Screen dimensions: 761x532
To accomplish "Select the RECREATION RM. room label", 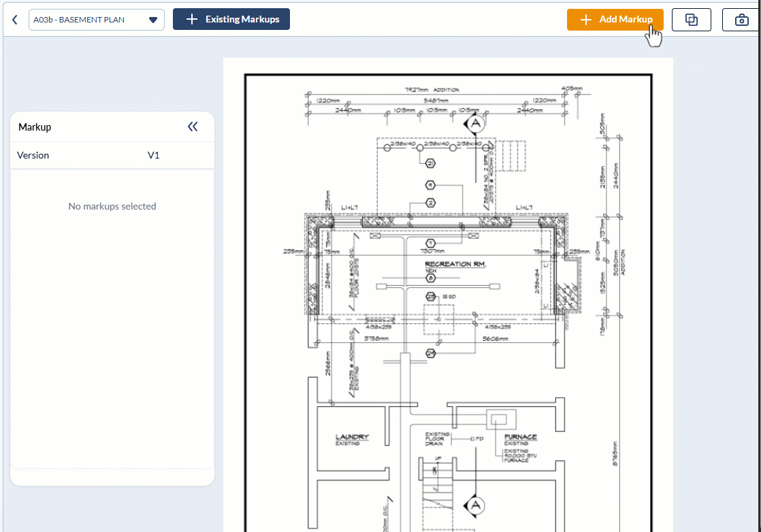I will (x=455, y=264).
